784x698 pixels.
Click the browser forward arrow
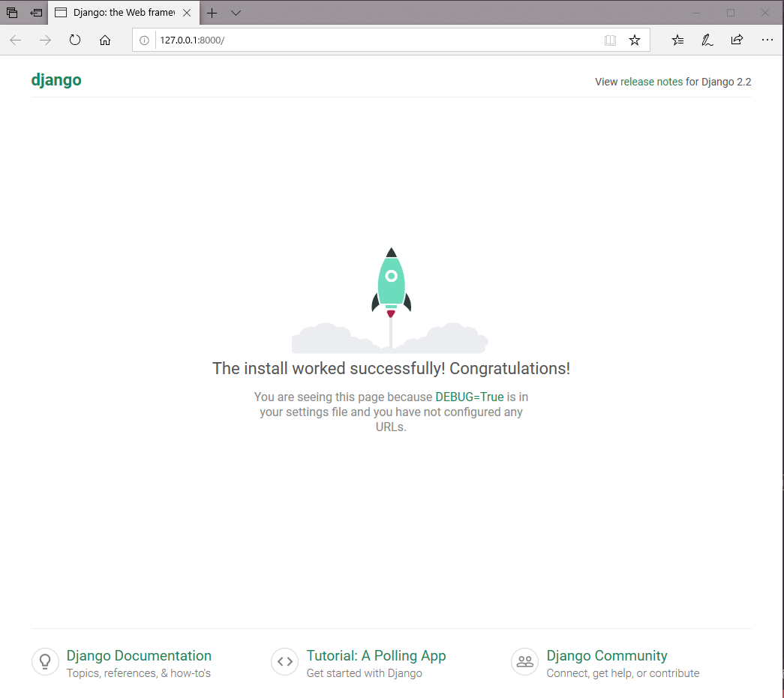pos(45,40)
